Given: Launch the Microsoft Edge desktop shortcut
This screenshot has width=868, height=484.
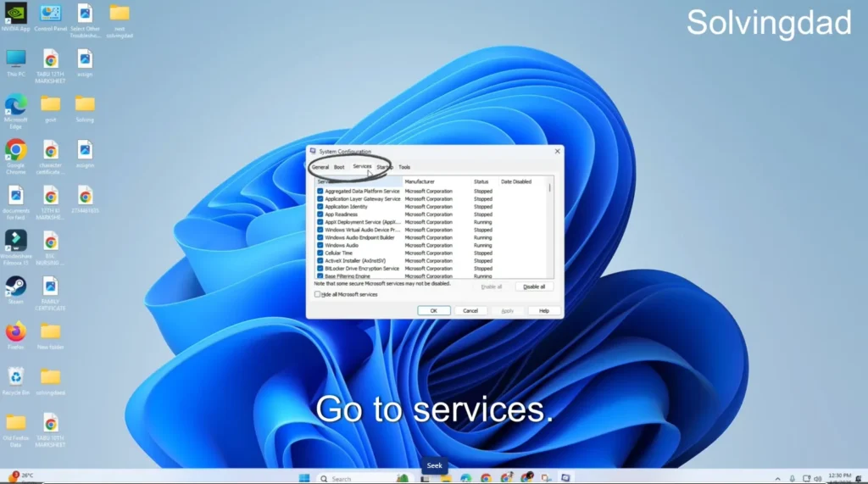Looking at the screenshot, I should [15, 112].
